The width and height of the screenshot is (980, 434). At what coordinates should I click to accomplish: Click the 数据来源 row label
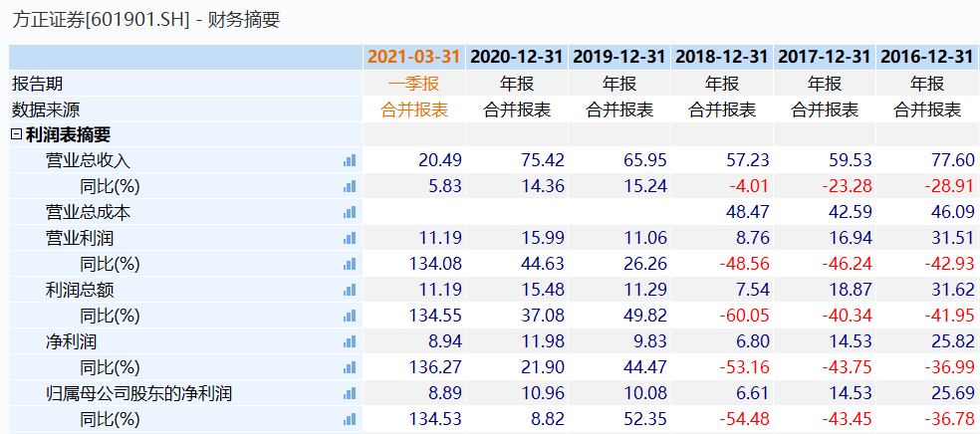pyautogui.click(x=46, y=109)
